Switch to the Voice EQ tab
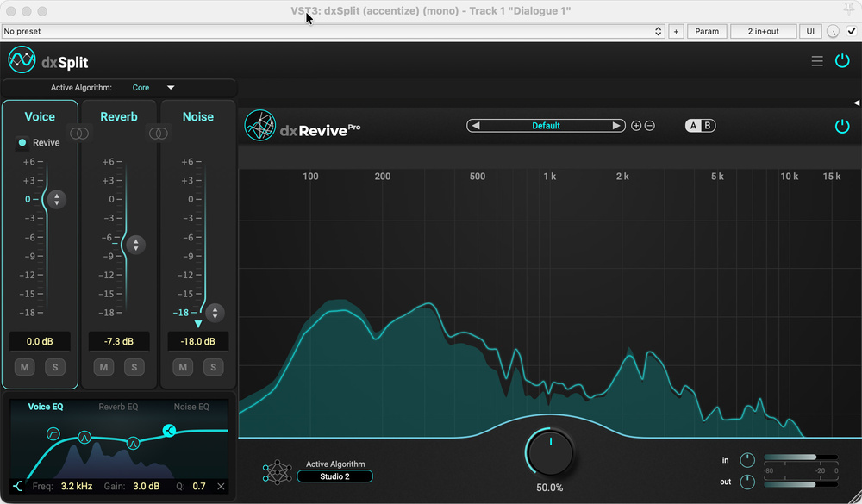862x504 pixels. 46,407
